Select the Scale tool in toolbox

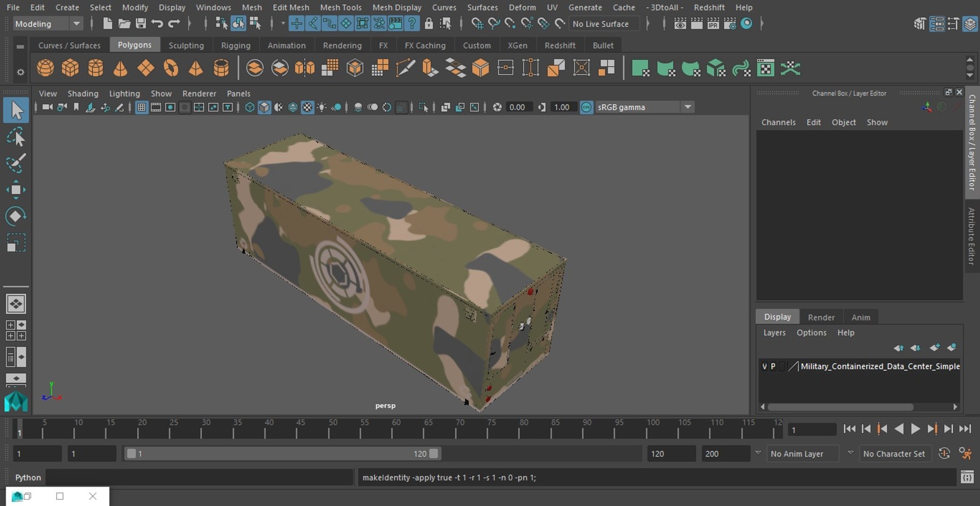click(x=16, y=243)
